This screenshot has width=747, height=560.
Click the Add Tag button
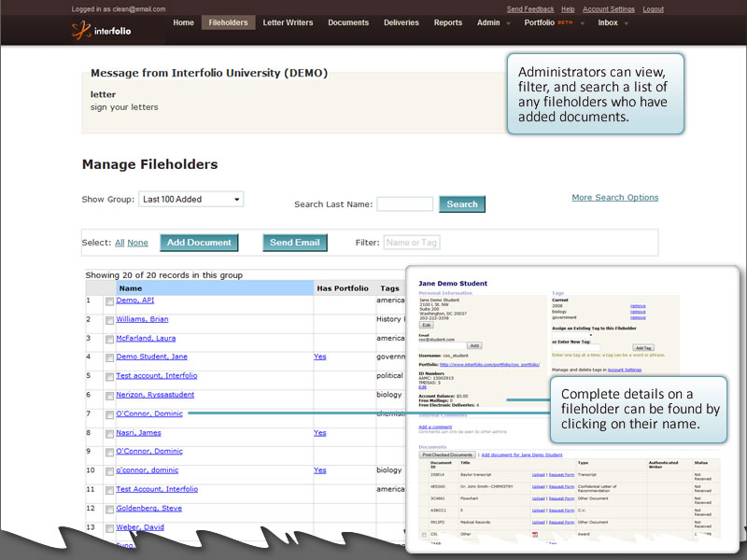[x=643, y=347]
